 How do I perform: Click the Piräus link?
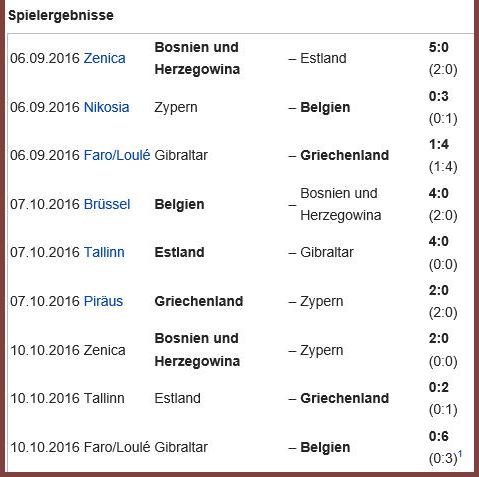pos(103,301)
